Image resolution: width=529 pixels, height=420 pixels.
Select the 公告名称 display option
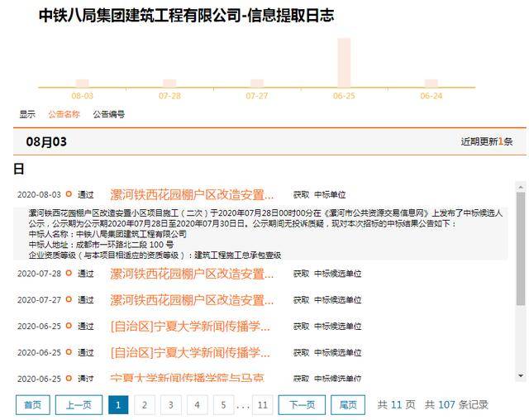[64, 114]
